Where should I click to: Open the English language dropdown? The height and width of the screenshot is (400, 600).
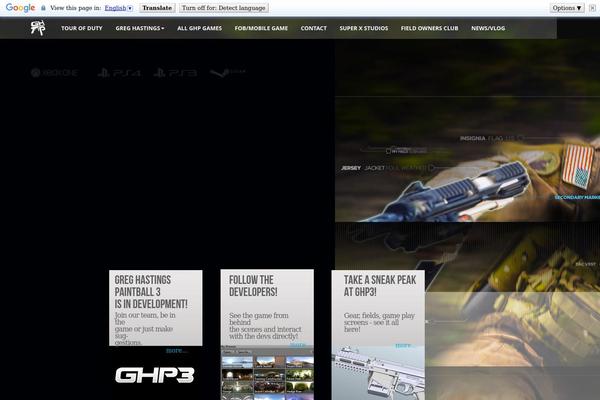pos(119,8)
